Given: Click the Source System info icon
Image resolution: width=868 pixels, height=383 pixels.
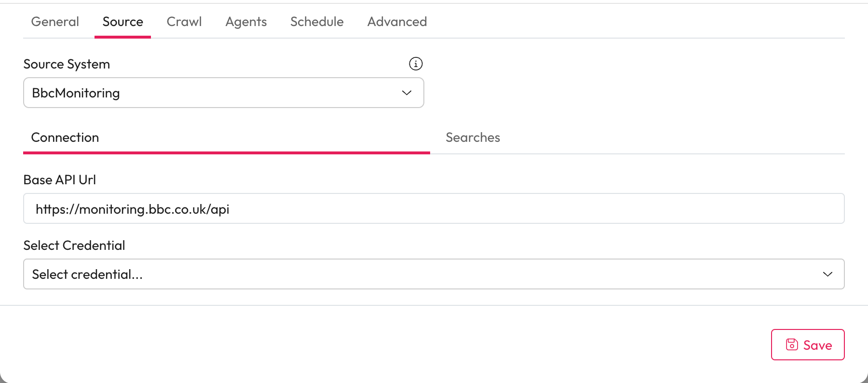Looking at the screenshot, I should [x=416, y=64].
